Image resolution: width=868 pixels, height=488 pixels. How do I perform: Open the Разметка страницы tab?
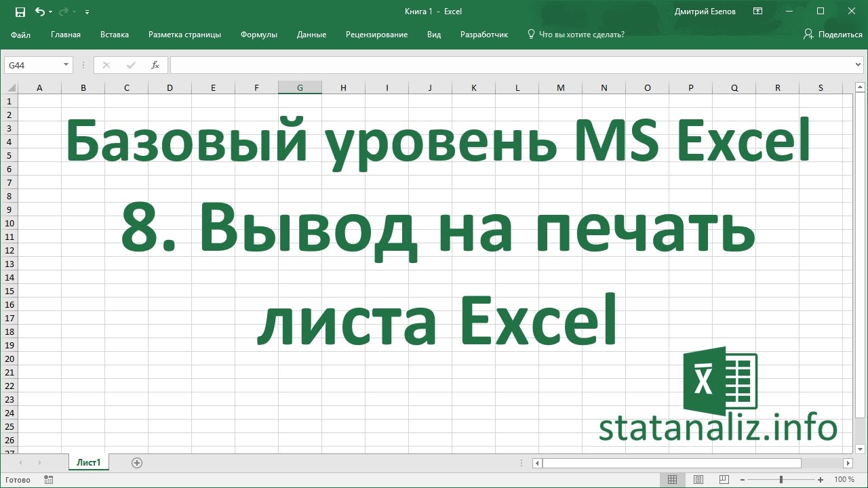pyautogui.click(x=184, y=35)
